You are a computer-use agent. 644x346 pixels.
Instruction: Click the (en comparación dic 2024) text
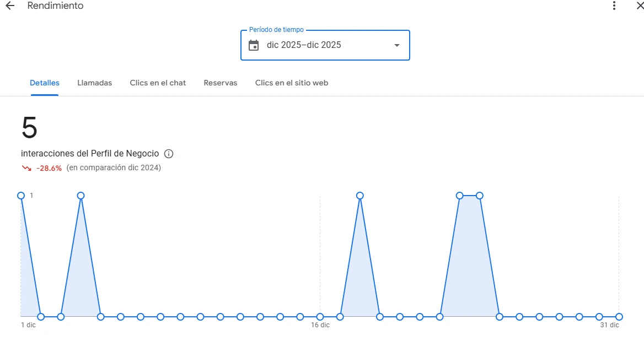coord(114,168)
